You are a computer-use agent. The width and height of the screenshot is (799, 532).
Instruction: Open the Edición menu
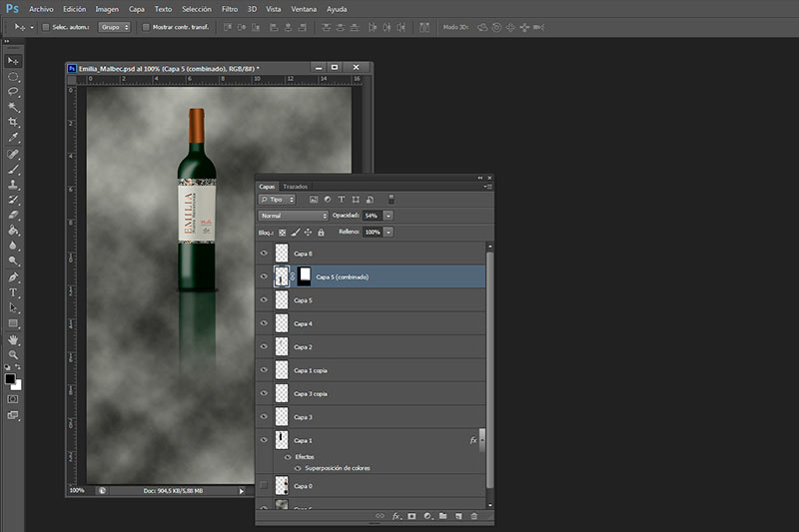(74, 9)
